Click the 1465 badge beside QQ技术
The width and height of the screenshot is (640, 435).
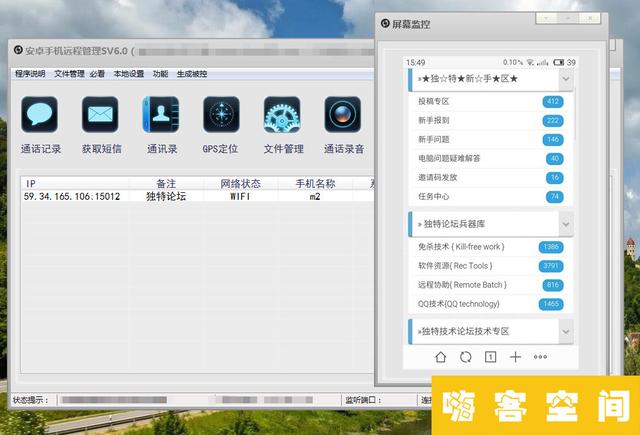coord(551,304)
